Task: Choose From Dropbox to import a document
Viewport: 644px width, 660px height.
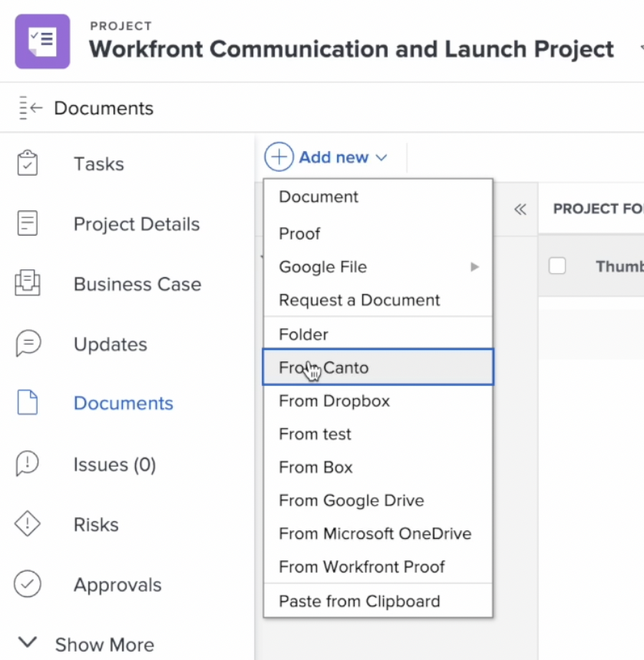Action: tap(334, 401)
